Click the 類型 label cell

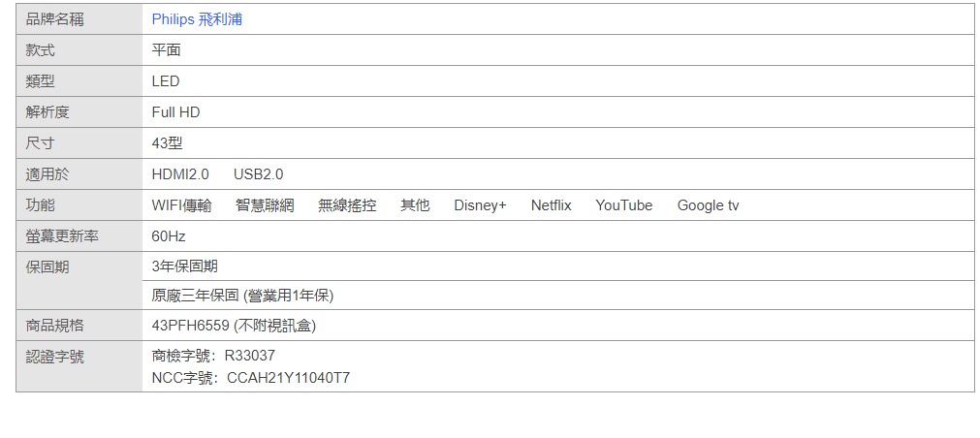[x=79, y=81]
